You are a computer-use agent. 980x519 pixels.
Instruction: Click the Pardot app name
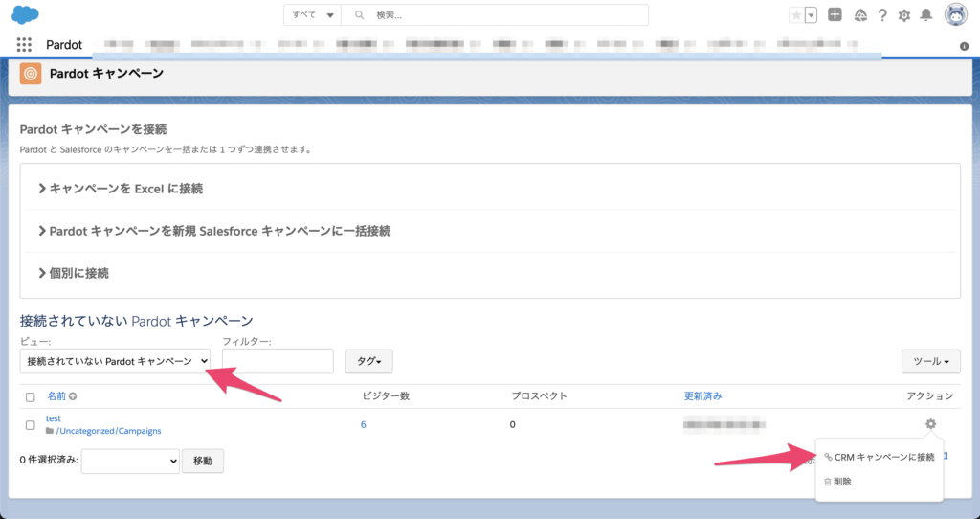click(x=64, y=44)
